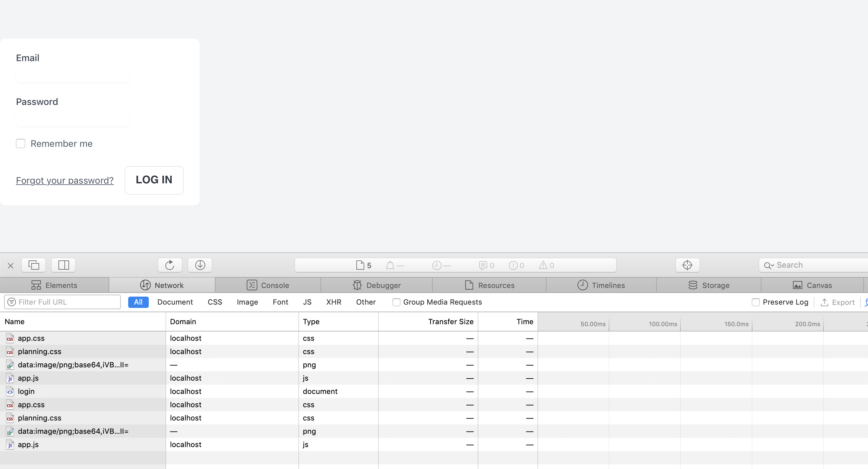Enable the Preserve Log checkbox
The height and width of the screenshot is (469, 868).
tap(755, 303)
